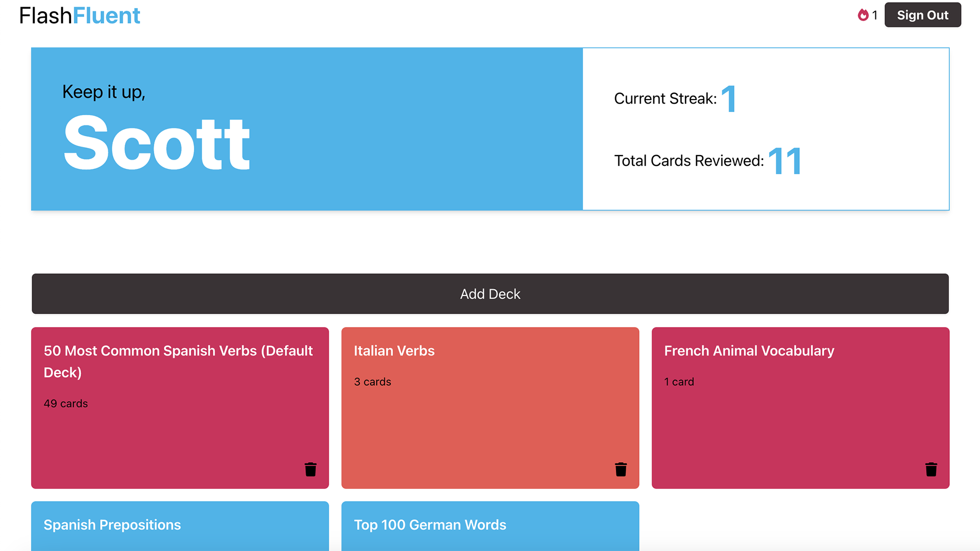
Task: Delete the Italian Verbs deck via trash icon
Action: click(x=621, y=469)
